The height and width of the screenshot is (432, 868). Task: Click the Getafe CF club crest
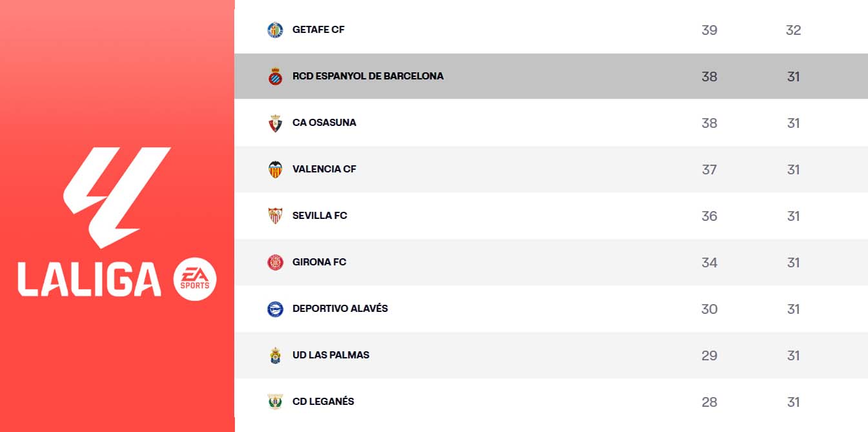click(x=275, y=30)
